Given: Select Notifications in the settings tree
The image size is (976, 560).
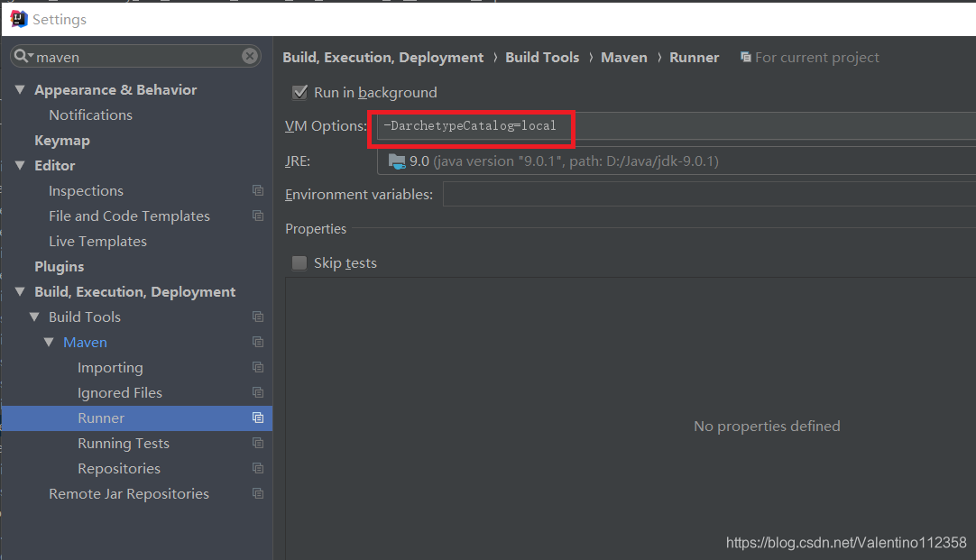Looking at the screenshot, I should 91,115.
